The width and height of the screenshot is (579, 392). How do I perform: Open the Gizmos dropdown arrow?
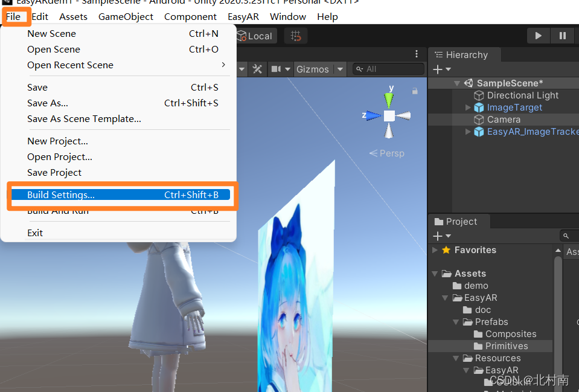[340, 69]
